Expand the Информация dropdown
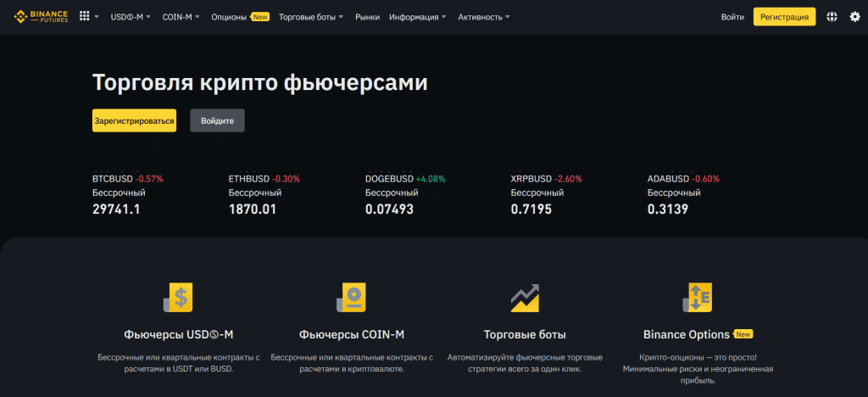868x397 pixels. [x=418, y=17]
